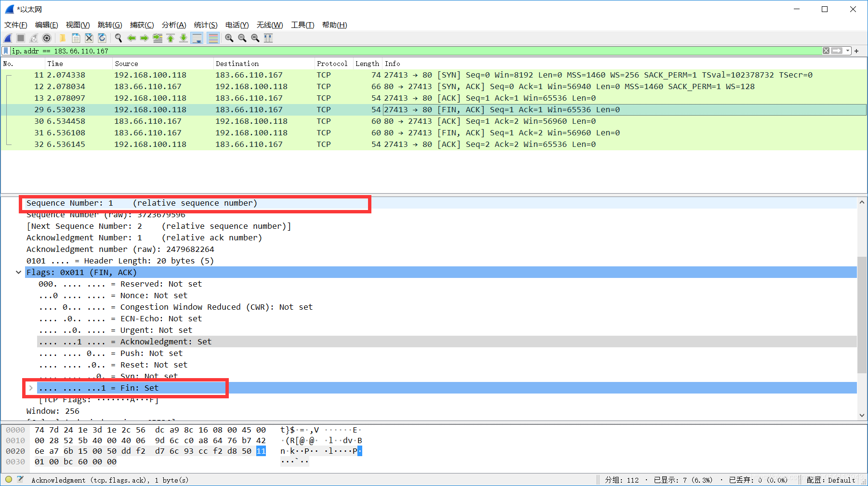
Task: Stop the running packet capture
Action: (21, 38)
